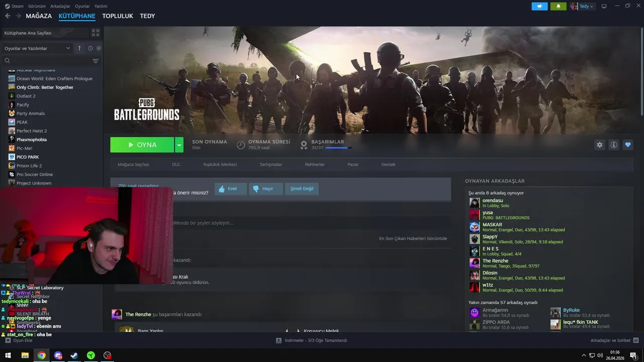Open File Explorer from the taskbar
Screen dimensions: 644x362
(x=25, y=355)
